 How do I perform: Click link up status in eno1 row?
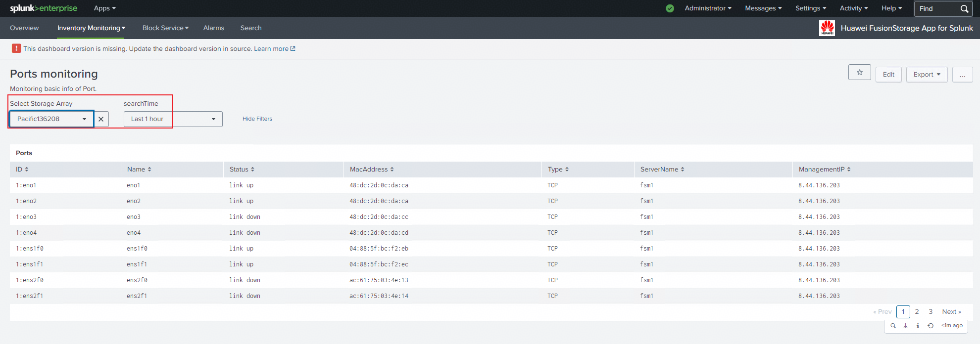[x=241, y=185]
